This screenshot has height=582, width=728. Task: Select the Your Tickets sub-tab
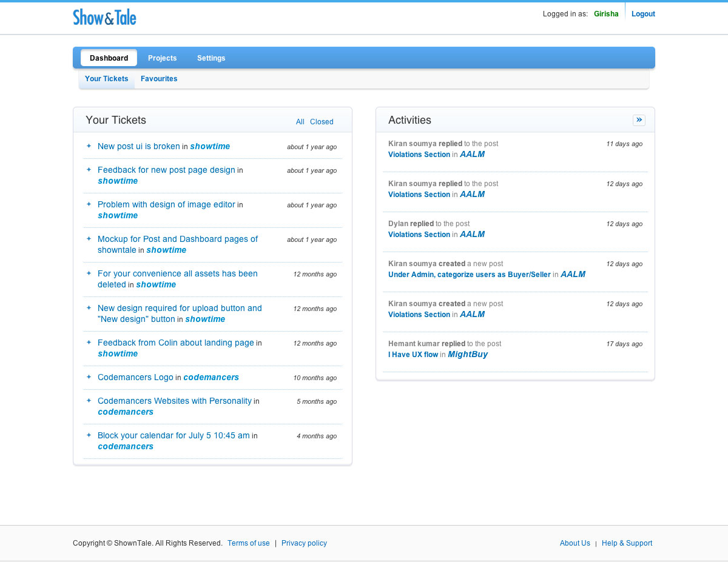(107, 79)
